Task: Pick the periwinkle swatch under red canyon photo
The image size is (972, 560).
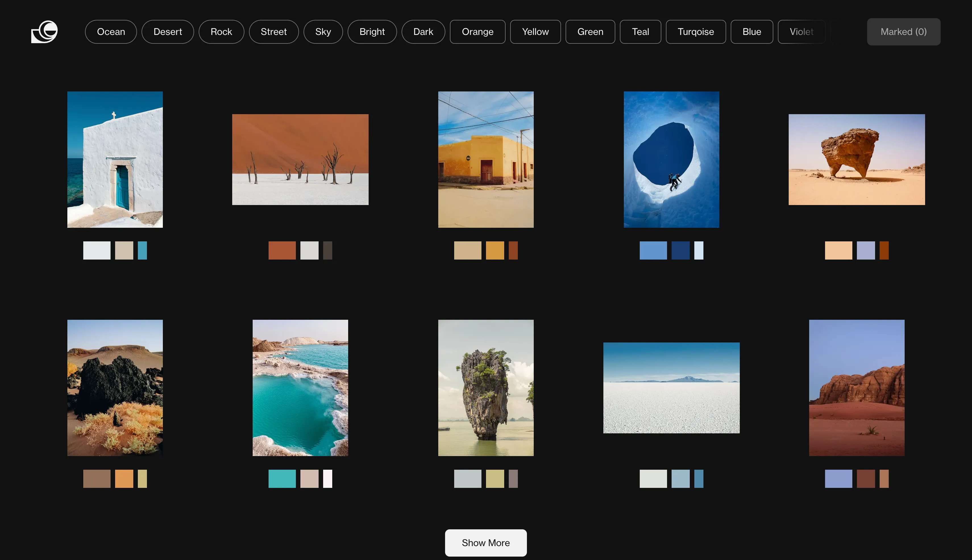Action: 838,478
